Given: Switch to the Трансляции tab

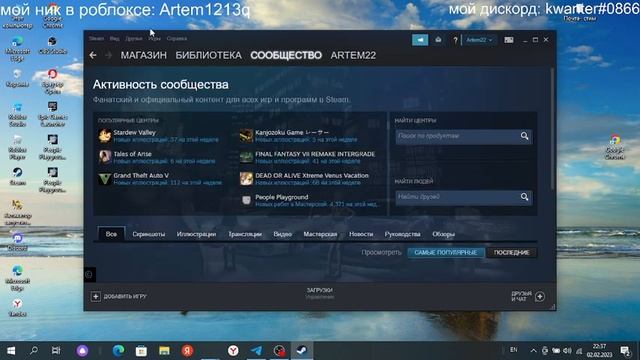Looking at the screenshot, I should [x=245, y=234].
